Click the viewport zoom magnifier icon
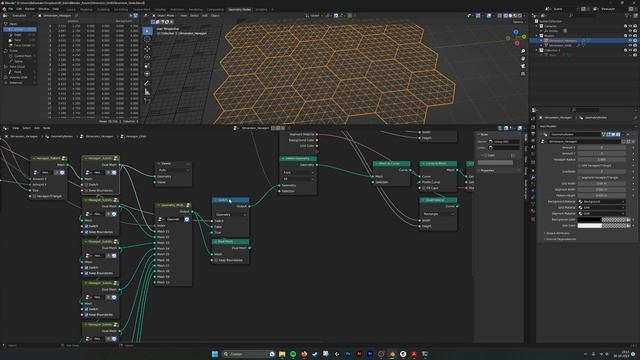640x360 pixels. coord(523,51)
